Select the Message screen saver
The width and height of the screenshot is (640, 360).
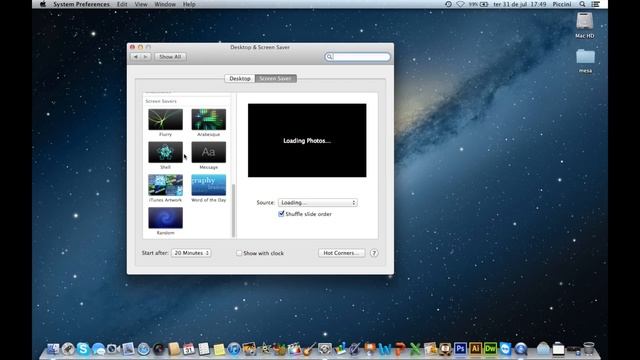coord(209,156)
